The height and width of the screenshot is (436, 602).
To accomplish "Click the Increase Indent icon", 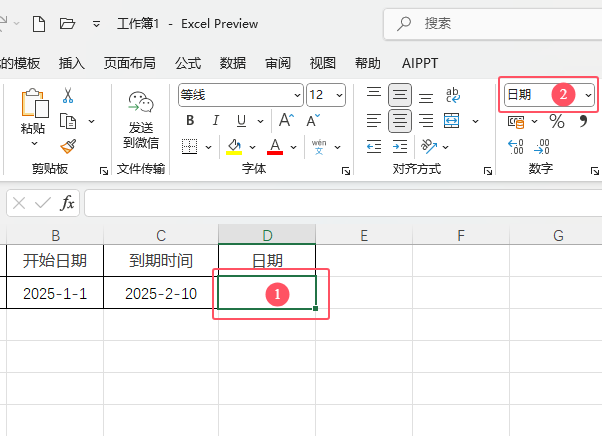I will pyautogui.click(x=400, y=147).
